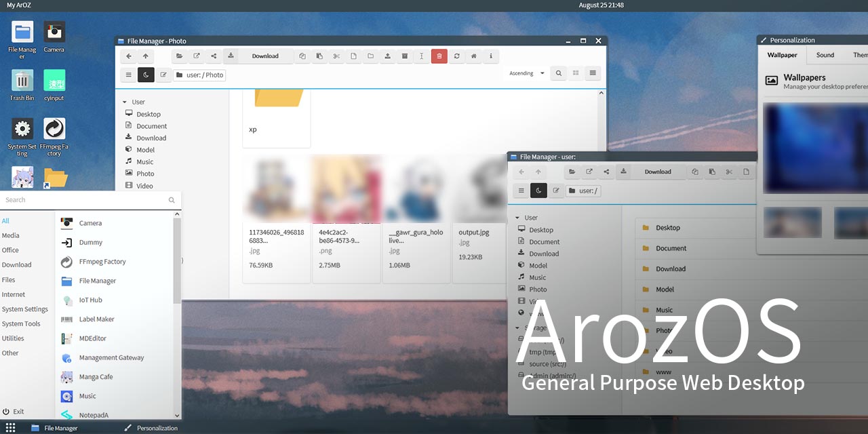Click the home icon in Photo file manager toolbar

[x=474, y=56]
